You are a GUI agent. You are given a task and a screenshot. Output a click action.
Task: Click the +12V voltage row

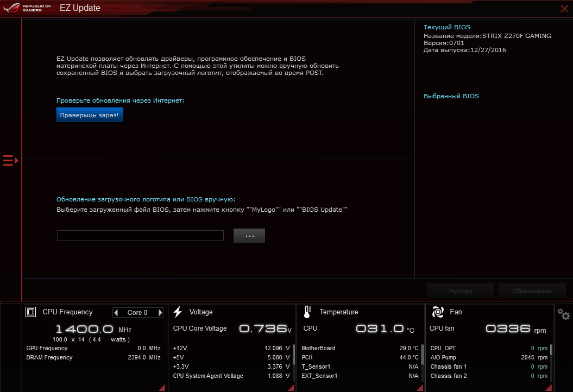(x=231, y=348)
